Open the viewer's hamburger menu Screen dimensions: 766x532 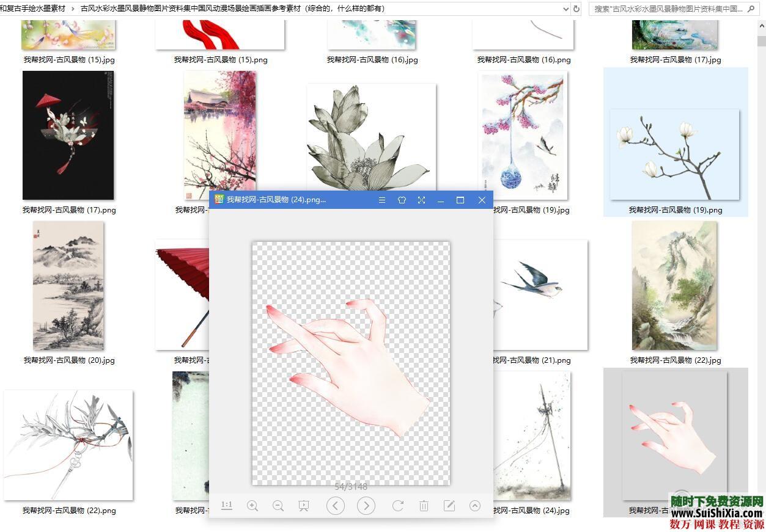[x=382, y=200]
